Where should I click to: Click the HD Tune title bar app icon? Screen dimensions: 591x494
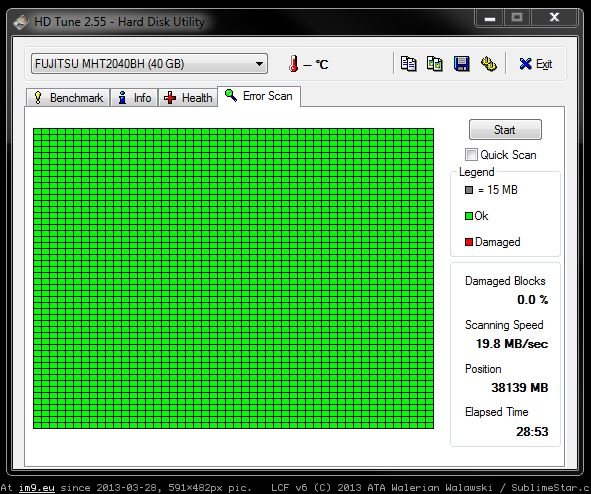[20, 22]
